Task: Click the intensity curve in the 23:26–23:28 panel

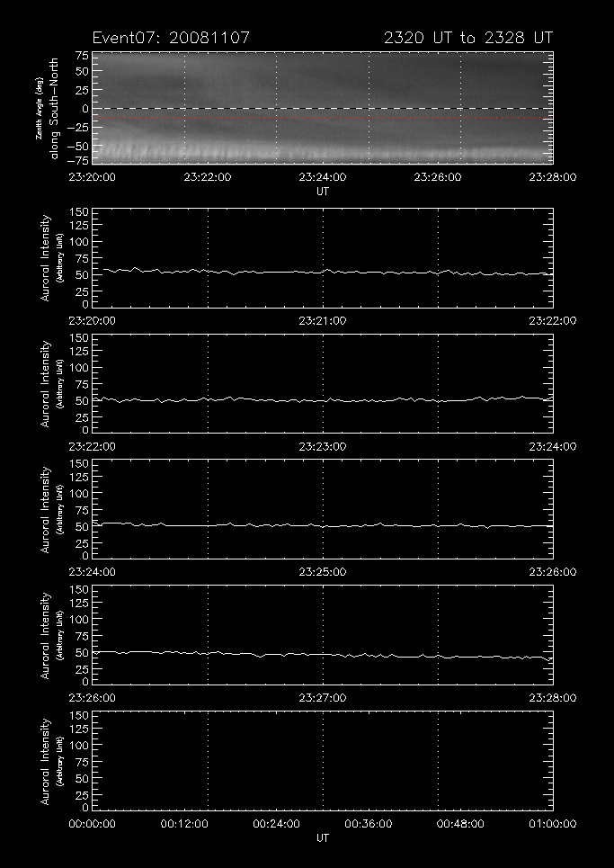Action: [x=323, y=655]
